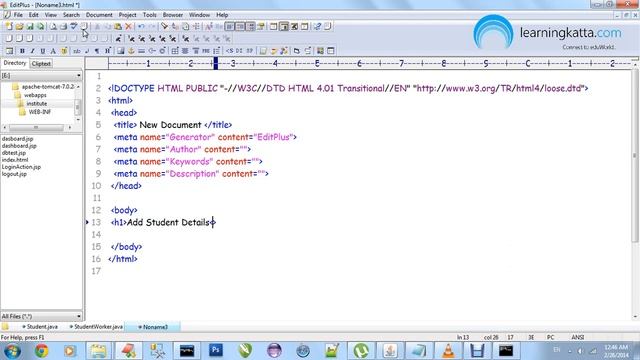Image resolution: width=640 pixels, height=360 pixels.
Task: Click the first HTML toolbar icon
Action: (9, 51)
